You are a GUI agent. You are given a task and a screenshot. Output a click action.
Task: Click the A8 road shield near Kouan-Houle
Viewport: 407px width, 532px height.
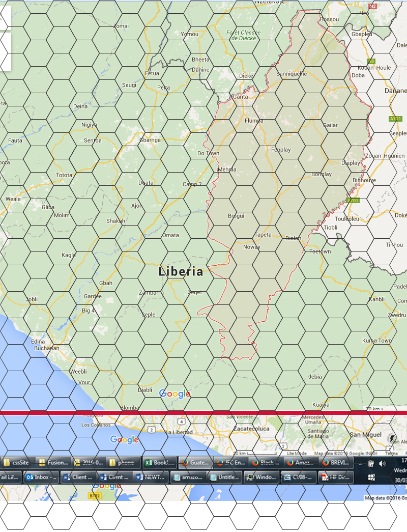click(371, 61)
